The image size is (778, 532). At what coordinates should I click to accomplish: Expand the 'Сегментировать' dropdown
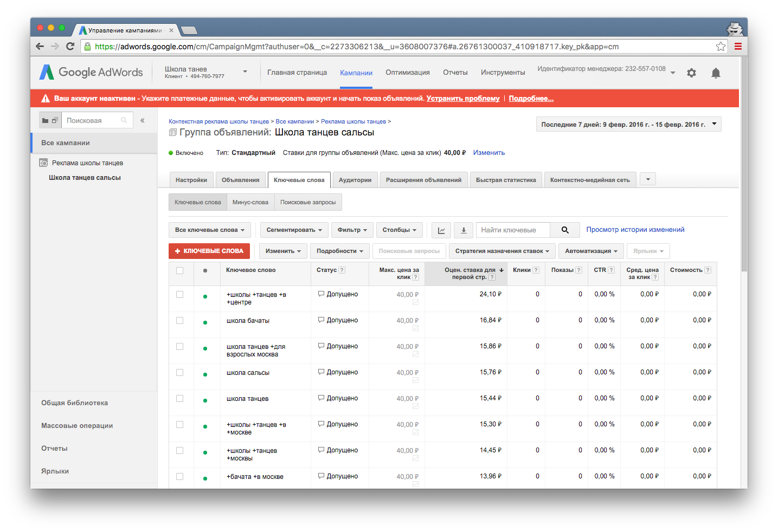pyautogui.click(x=294, y=230)
